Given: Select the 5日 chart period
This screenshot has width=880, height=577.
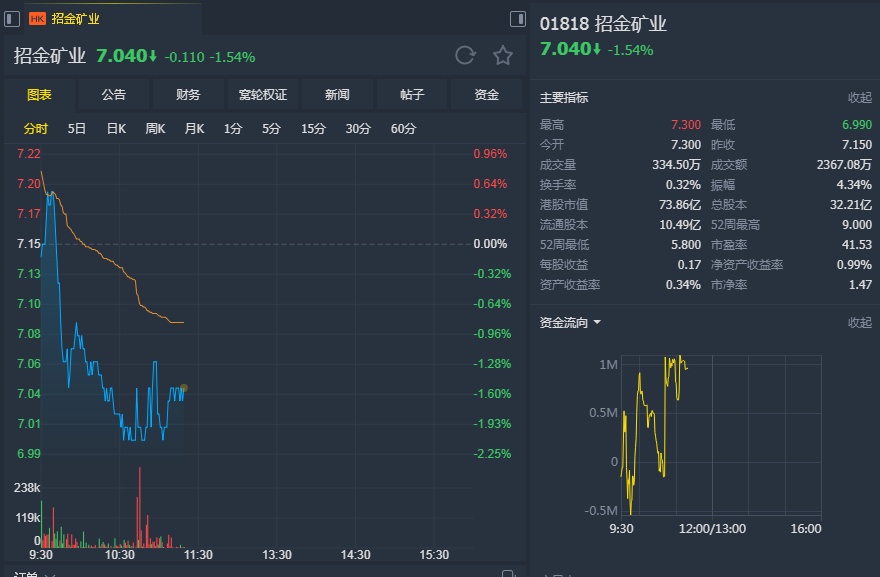Looking at the screenshot, I should [76, 129].
